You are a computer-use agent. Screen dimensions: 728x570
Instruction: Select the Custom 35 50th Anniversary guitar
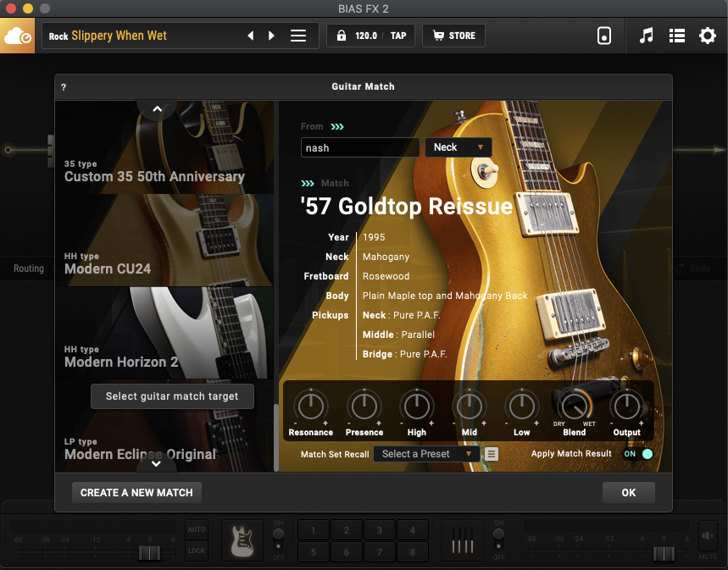[x=164, y=147]
